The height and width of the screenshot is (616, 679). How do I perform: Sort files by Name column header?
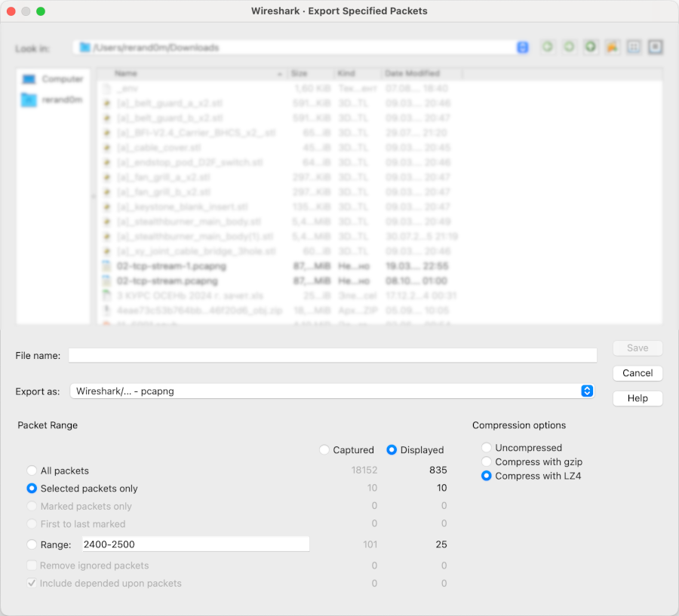pyautogui.click(x=192, y=74)
